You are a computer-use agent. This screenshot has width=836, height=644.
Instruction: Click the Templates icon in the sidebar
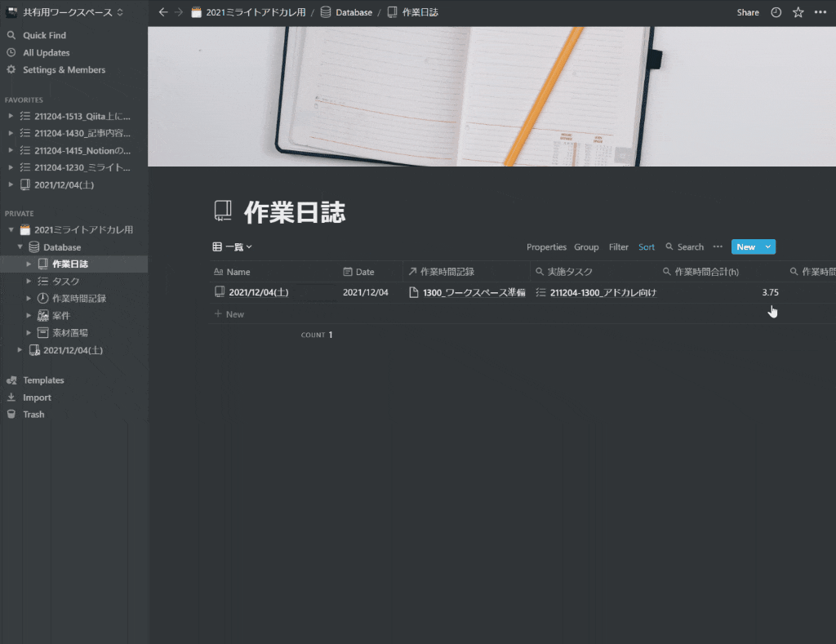(11, 380)
